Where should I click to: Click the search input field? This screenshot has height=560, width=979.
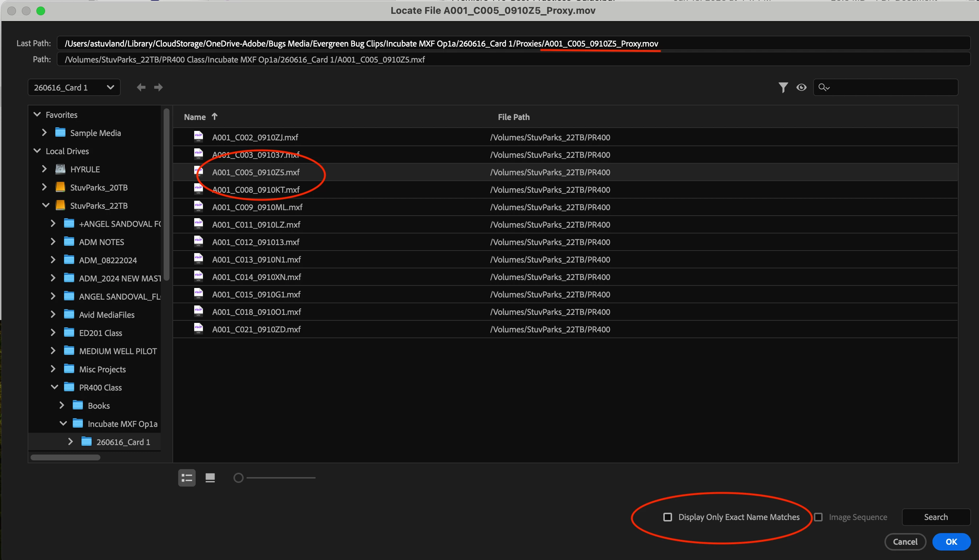(x=886, y=87)
